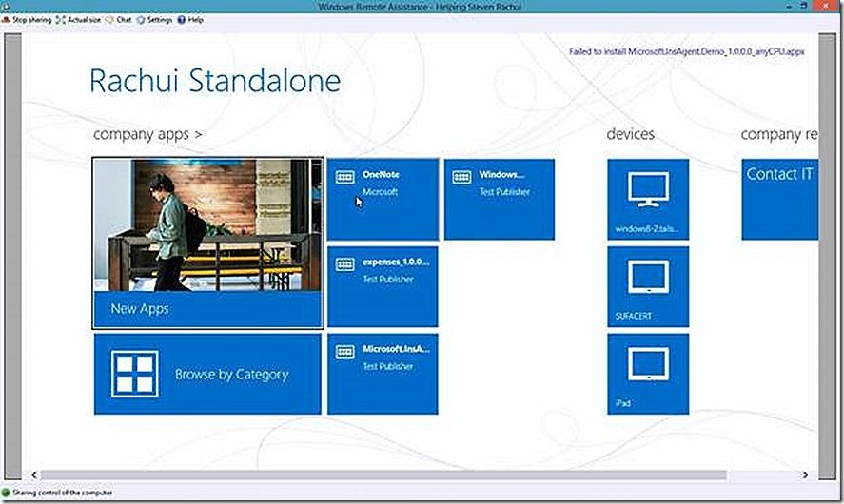
Task: Open Remote Assistance Settings
Action: tap(154, 19)
